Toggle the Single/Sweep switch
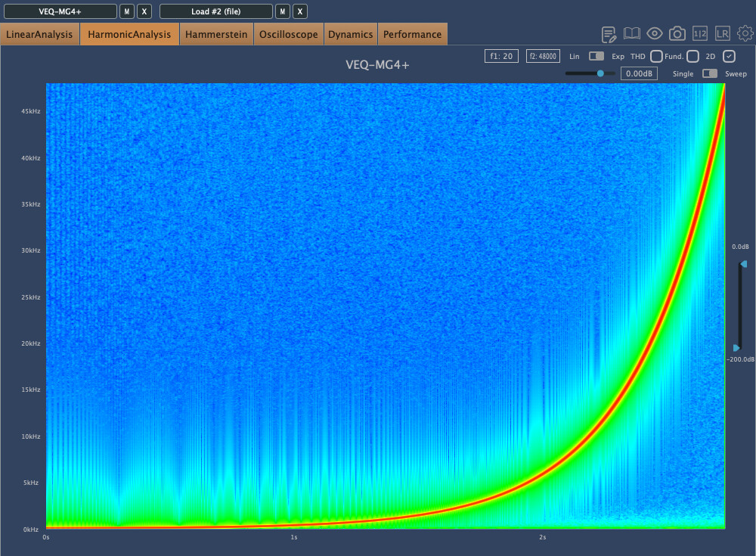Image resolution: width=756 pixels, height=556 pixels. pos(710,73)
